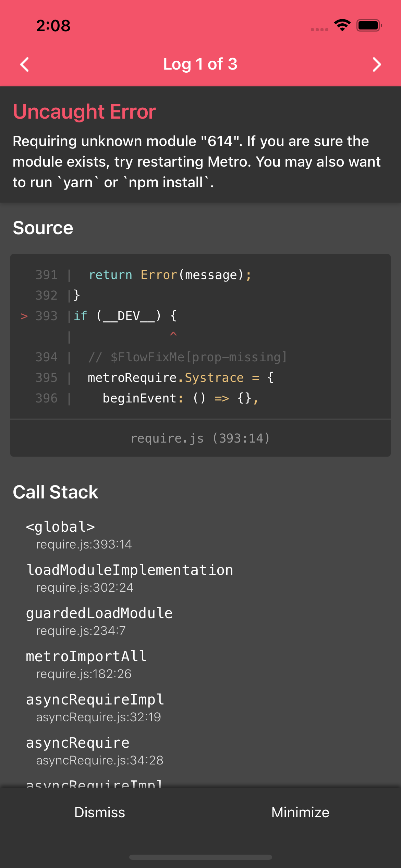Select the Log 1 of 3 header
The width and height of the screenshot is (401, 868).
click(200, 64)
